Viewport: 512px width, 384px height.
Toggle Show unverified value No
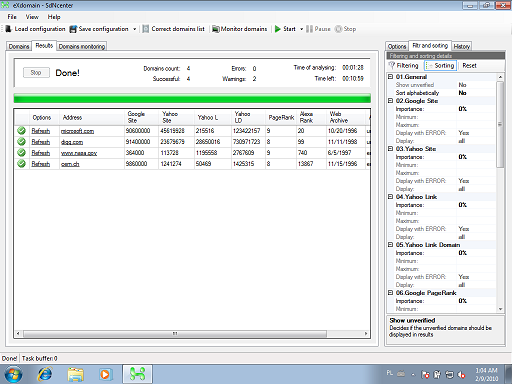pos(476,85)
